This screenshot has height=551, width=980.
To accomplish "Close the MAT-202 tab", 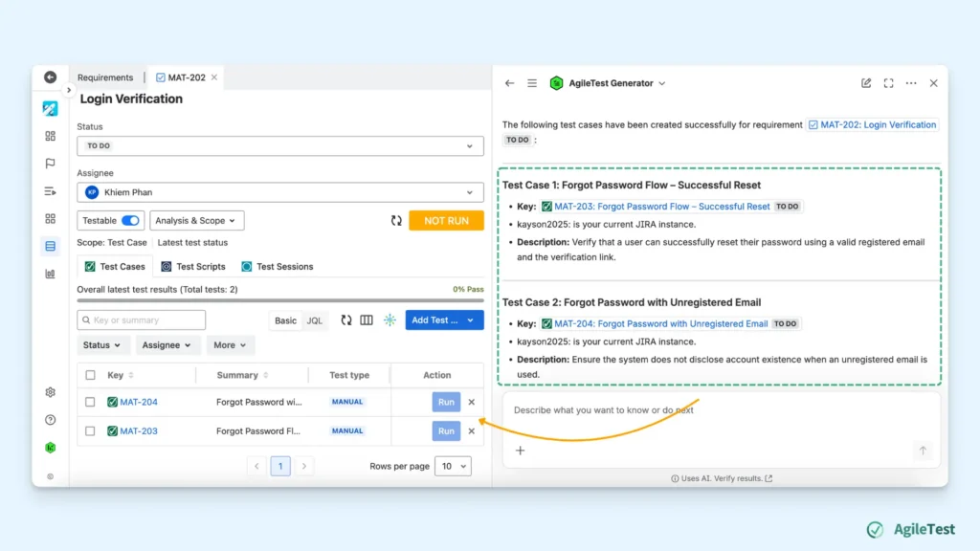I will [x=214, y=77].
